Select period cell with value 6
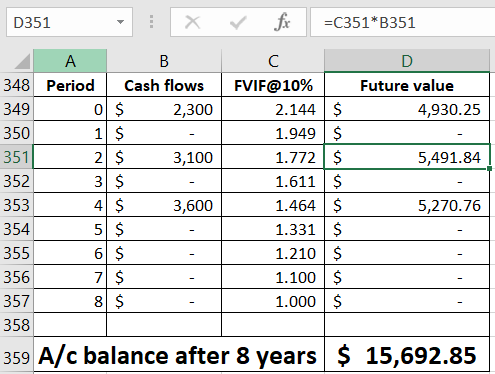Image resolution: width=495 pixels, height=374 pixels. click(x=70, y=253)
